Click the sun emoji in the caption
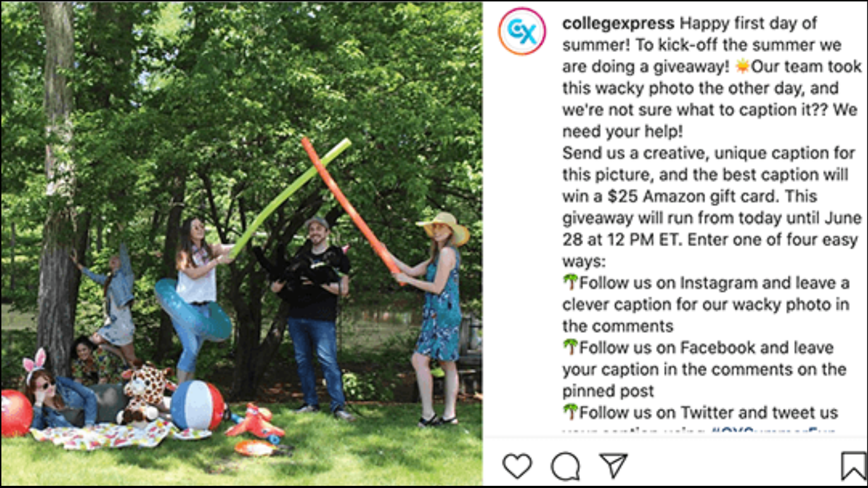868x488 pixels. pyautogui.click(x=742, y=66)
